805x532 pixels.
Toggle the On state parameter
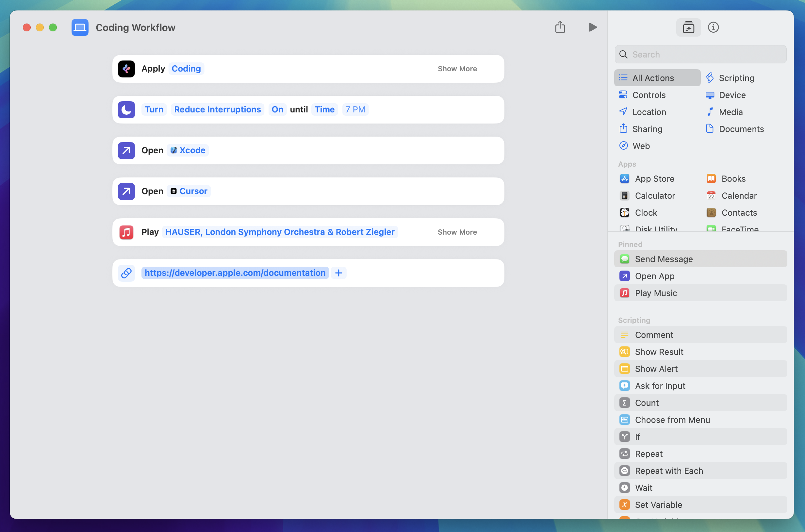tap(277, 109)
